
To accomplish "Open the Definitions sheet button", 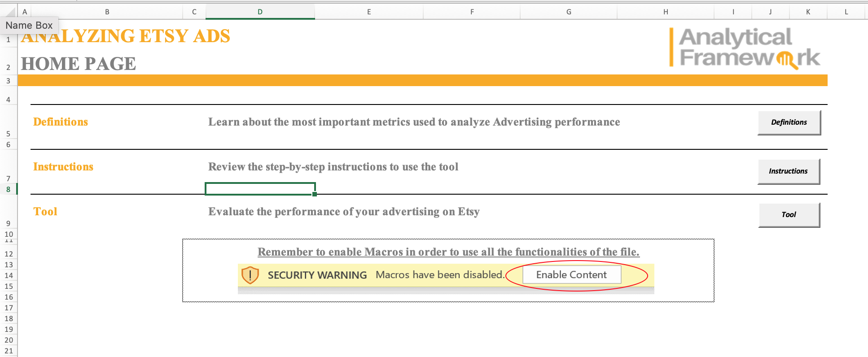I will click(x=789, y=122).
